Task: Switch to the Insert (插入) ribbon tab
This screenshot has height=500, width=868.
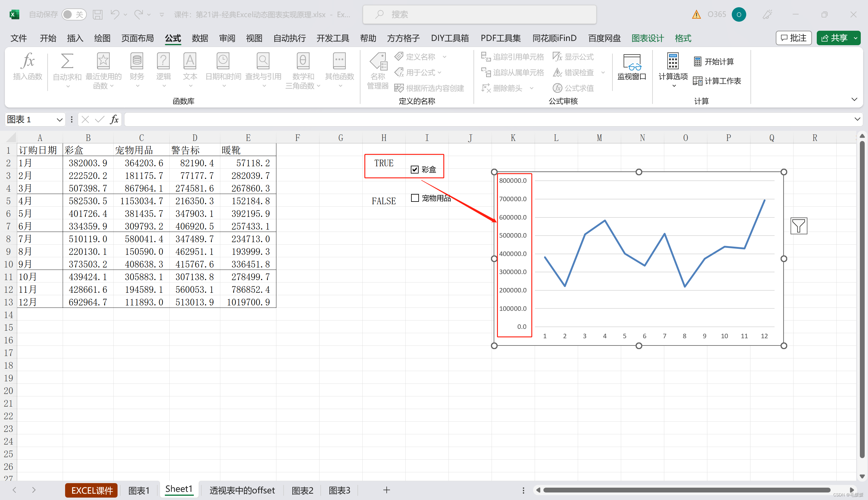Action: (x=75, y=38)
